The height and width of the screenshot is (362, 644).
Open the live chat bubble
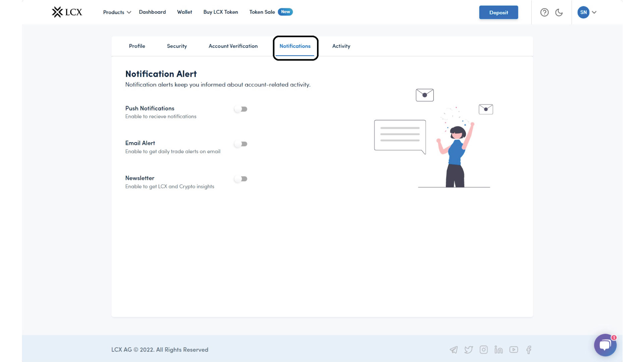pyautogui.click(x=605, y=345)
